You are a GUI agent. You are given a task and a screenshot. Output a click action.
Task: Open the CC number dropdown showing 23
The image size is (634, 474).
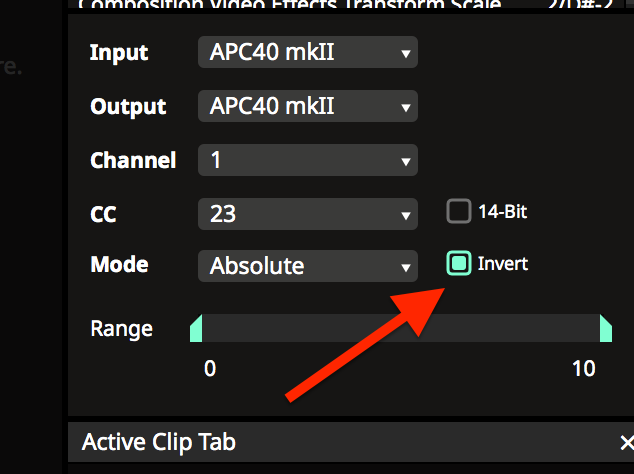(x=307, y=213)
